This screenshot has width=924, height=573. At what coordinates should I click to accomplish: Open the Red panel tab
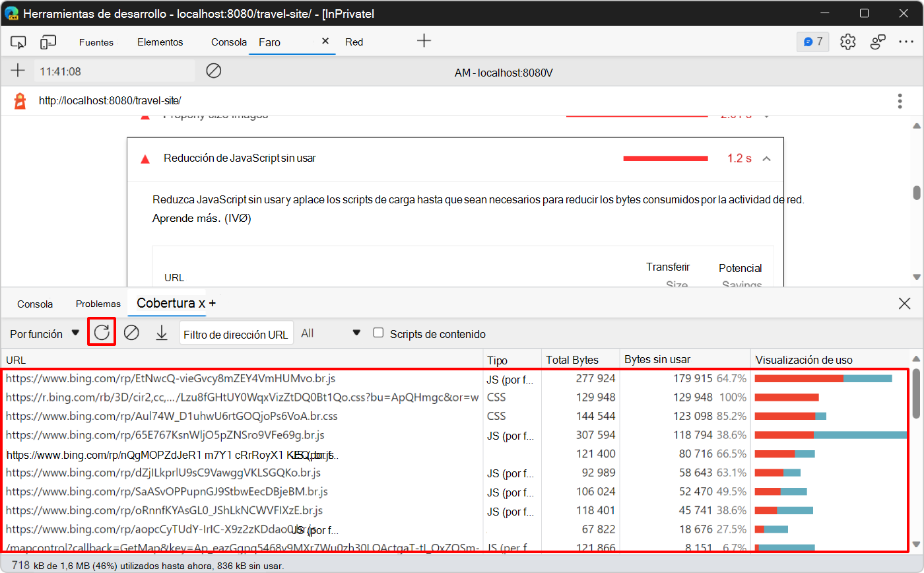coord(354,42)
